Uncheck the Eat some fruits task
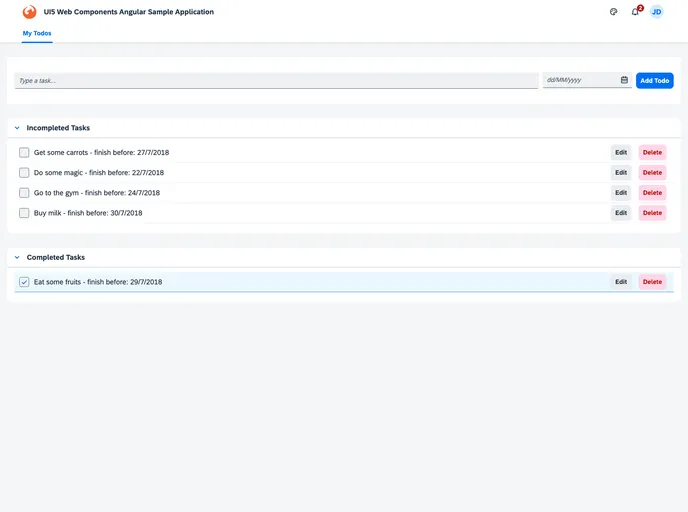Screen dimensions: 688x512 (x=24, y=282)
